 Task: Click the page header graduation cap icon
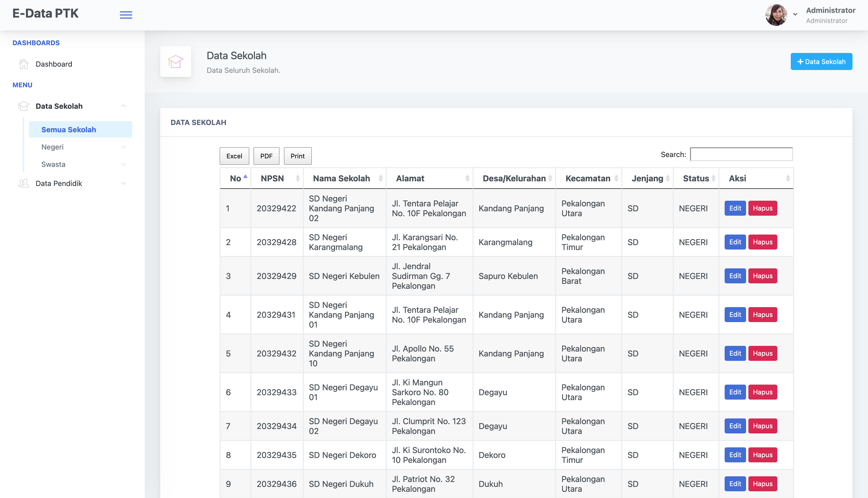tap(175, 61)
